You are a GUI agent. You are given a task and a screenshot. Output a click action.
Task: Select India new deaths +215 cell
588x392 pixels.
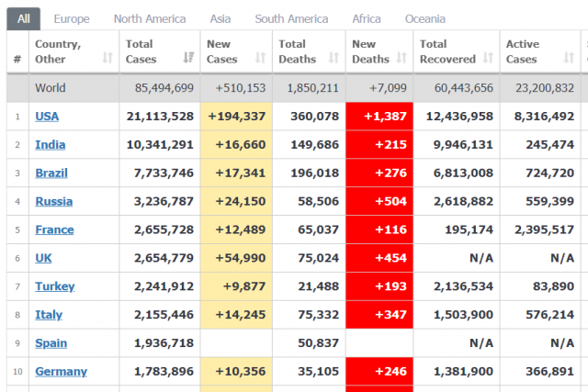(379, 145)
